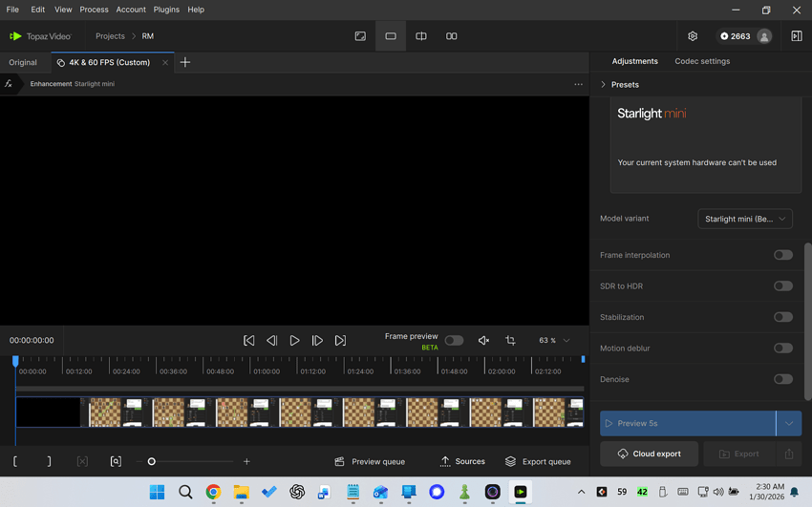
Task: Open the Account menu
Action: [131, 10]
